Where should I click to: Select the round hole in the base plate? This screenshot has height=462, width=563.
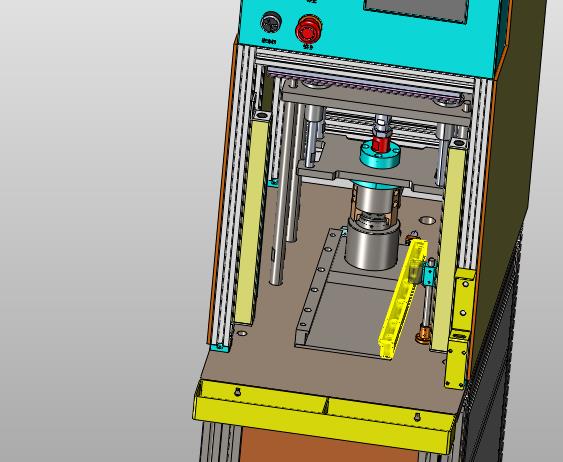pos(427,220)
